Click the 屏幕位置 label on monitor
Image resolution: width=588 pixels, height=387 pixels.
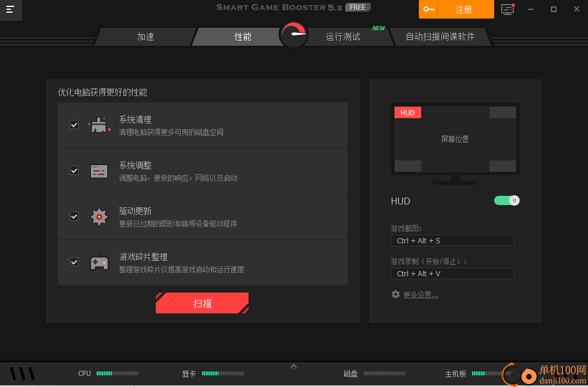pos(455,139)
